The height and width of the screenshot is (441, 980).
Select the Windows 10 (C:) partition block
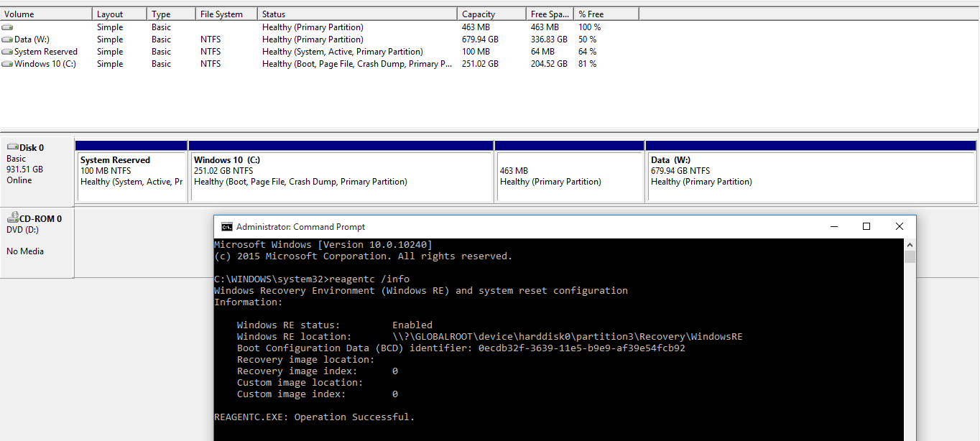coord(341,177)
